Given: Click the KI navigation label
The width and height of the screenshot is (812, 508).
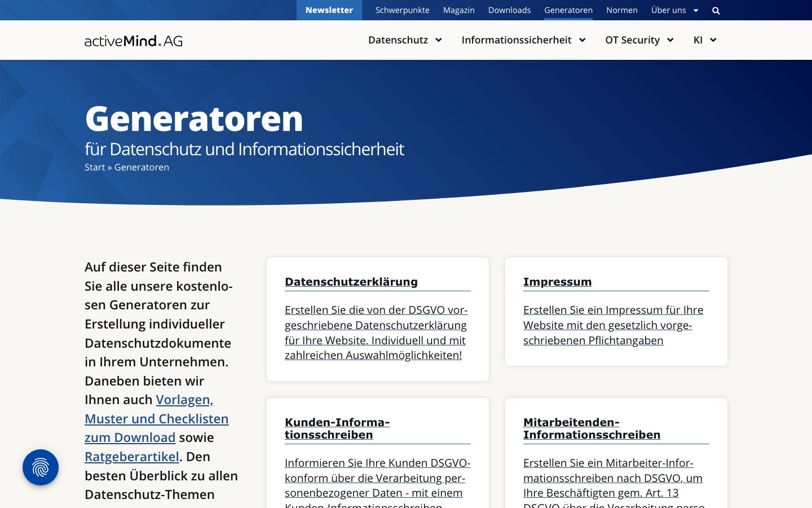Looking at the screenshot, I should tap(698, 40).
